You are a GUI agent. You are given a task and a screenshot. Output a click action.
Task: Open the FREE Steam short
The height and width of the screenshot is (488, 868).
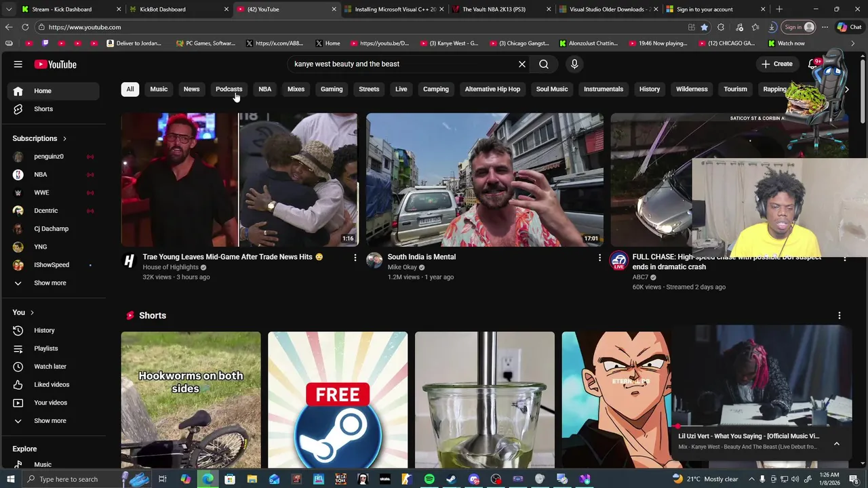pos(338,400)
